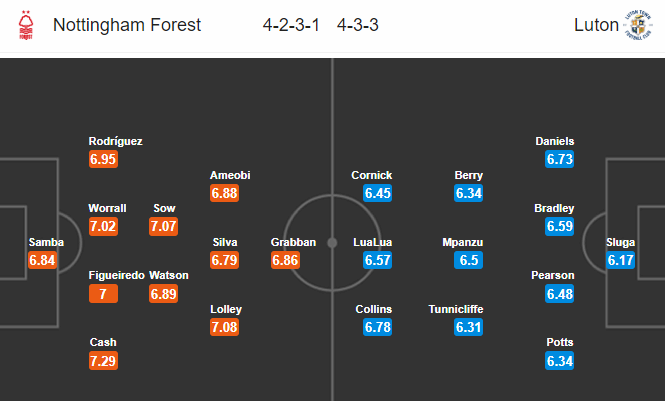Click the 4-3-3 formation label
This screenshot has height=401, width=665.
(358, 25)
